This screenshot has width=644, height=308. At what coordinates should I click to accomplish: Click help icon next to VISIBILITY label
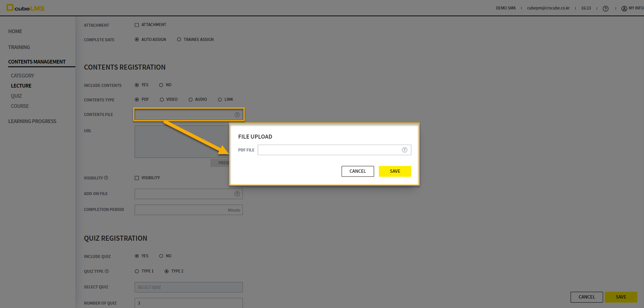coord(106,178)
